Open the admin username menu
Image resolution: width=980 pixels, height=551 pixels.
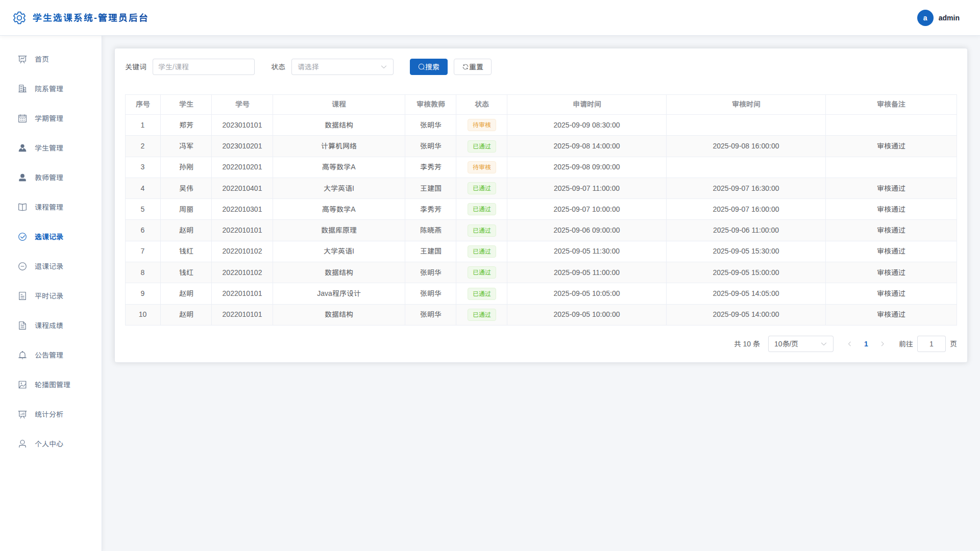pyautogui.click(x=949, y=18)
